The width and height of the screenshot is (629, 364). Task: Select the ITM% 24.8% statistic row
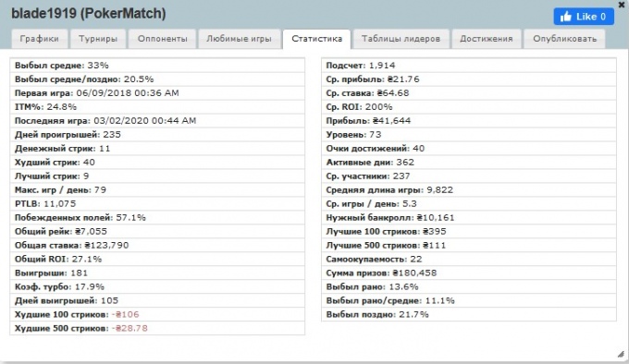click(157, 107)
